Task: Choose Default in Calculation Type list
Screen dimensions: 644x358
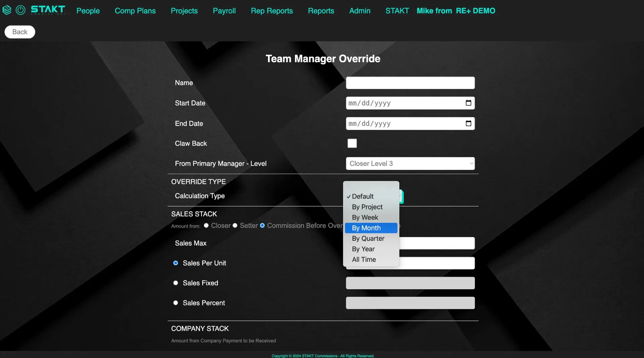Action: coord(371,196)
